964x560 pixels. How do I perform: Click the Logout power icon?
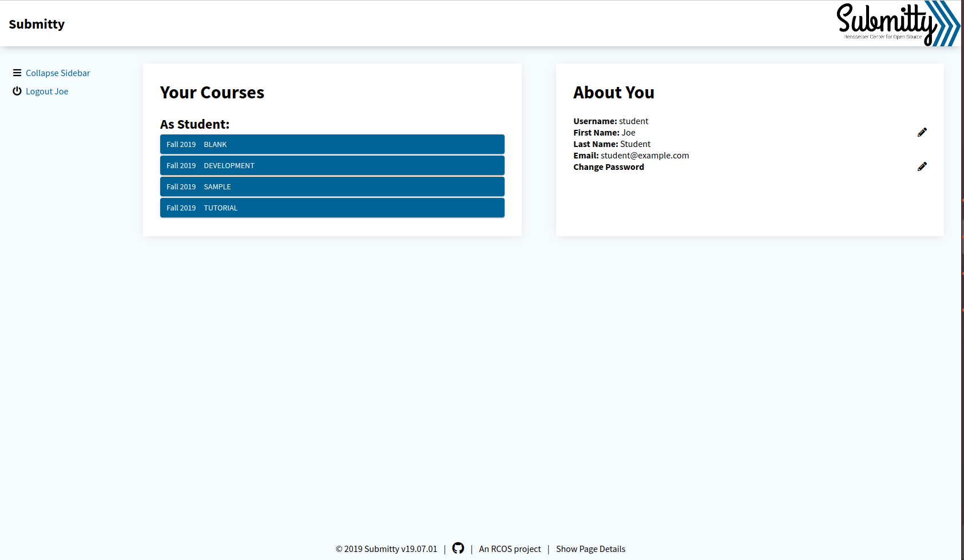point(17,91)
